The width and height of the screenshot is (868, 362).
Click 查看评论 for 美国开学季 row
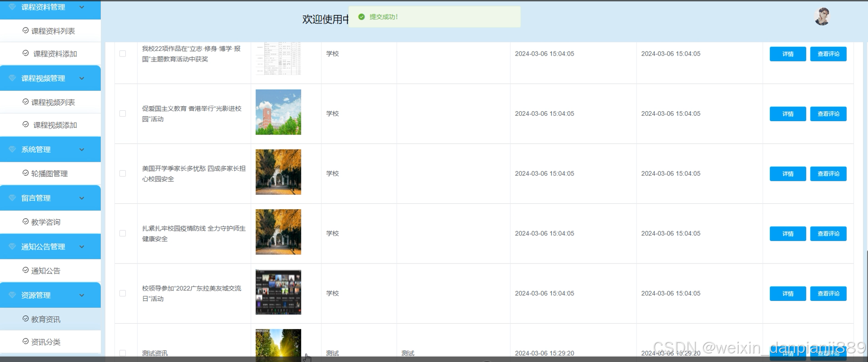pyautogui.click(x=828, y=174)
